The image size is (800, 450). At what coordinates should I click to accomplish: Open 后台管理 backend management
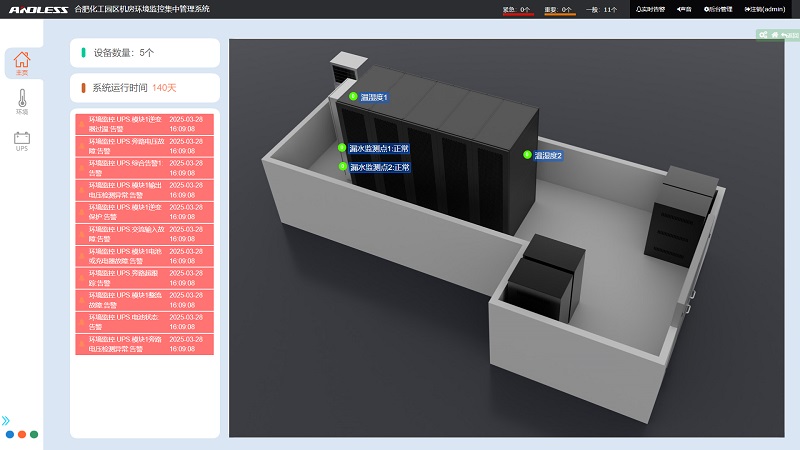tap(718, 9)
